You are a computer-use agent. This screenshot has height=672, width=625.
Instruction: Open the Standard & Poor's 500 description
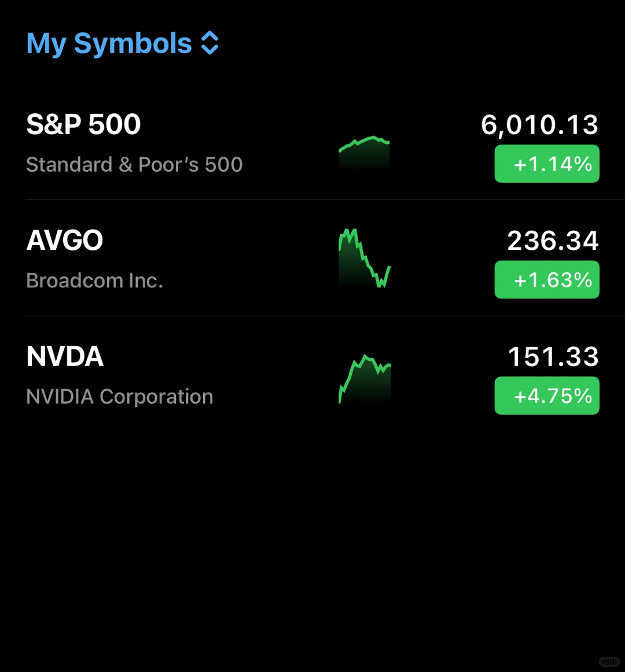tap(134, 165)
